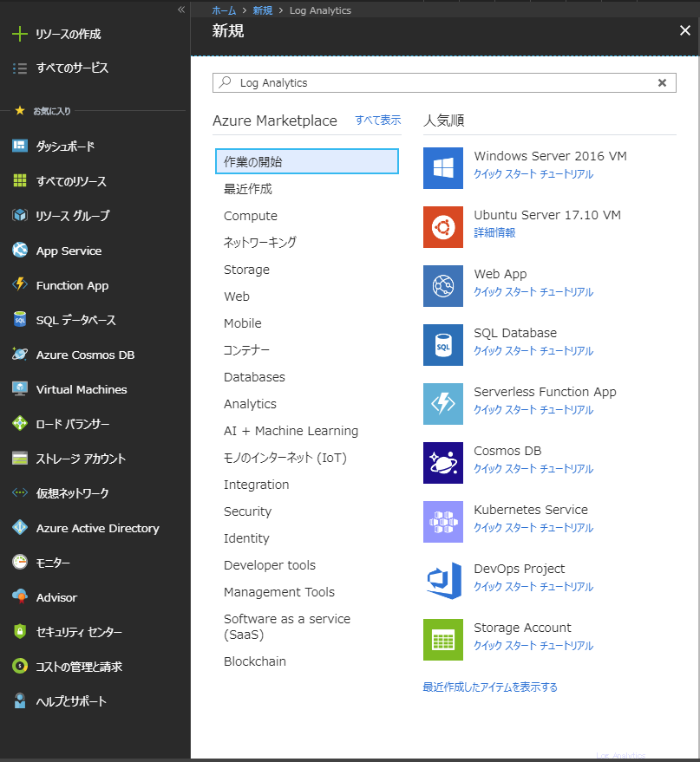Select the green Storage Account tile icon

click(x=443, y=640)
